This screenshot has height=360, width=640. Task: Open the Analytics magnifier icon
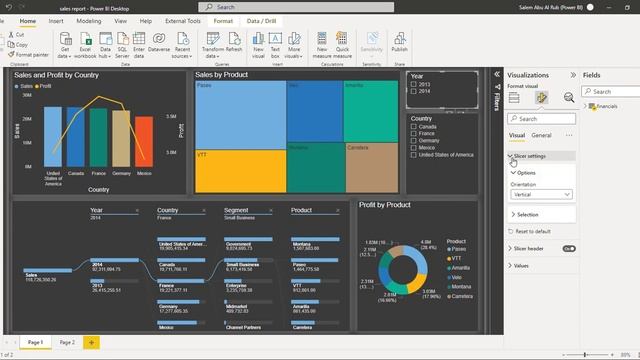pos(569,98)
